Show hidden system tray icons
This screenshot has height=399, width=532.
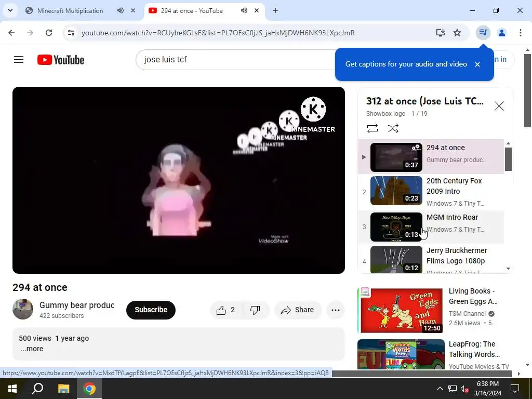coord(440,389)
